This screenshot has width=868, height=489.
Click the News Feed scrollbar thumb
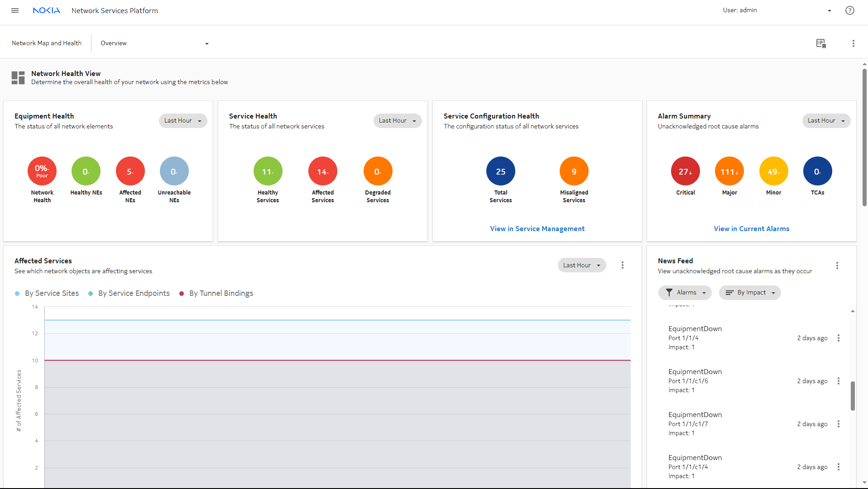pos(853,396)
